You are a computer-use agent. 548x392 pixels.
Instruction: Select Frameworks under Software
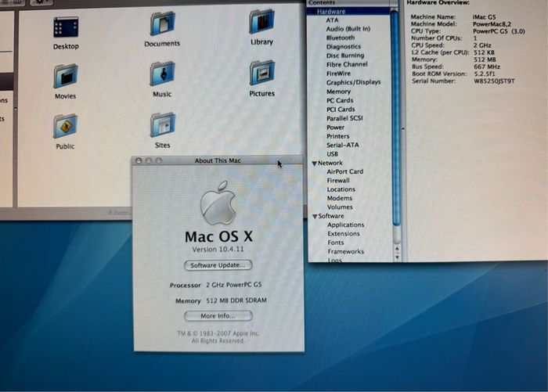[x=346, y=251]
